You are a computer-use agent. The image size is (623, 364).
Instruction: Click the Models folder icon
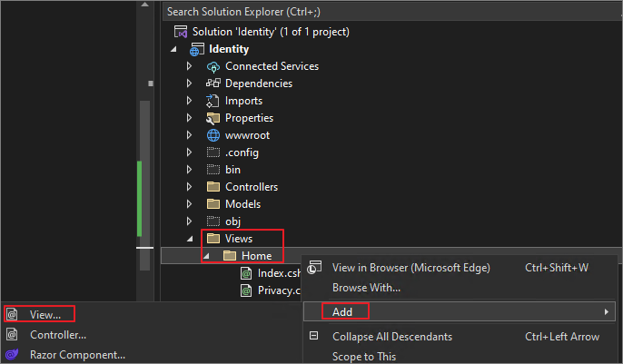coord(213,204)
